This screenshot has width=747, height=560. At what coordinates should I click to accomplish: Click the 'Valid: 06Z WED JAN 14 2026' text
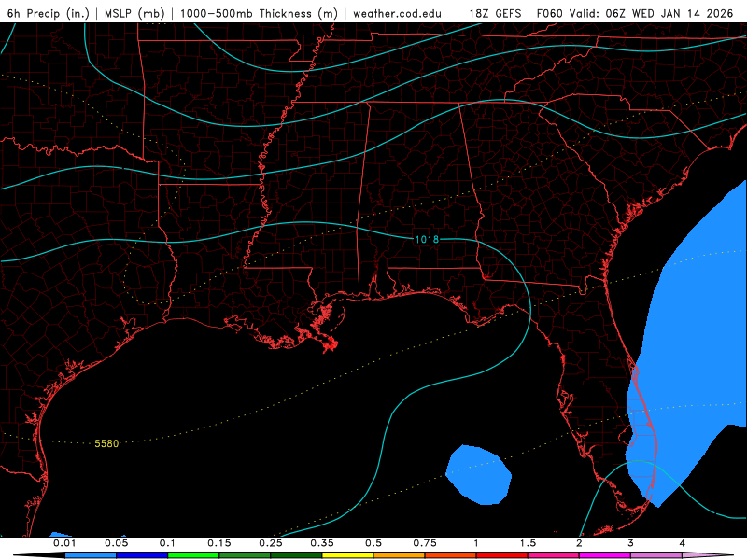650,14
